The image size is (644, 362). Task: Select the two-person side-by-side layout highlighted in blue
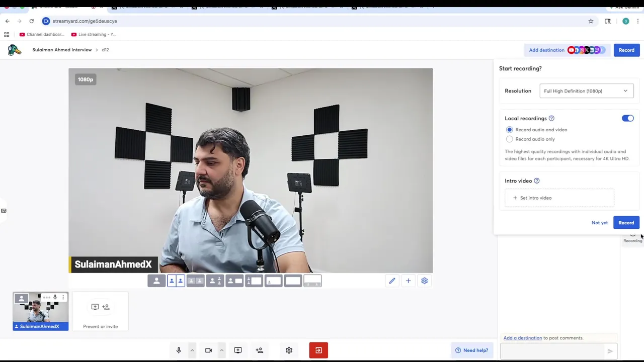pos(176,281)
